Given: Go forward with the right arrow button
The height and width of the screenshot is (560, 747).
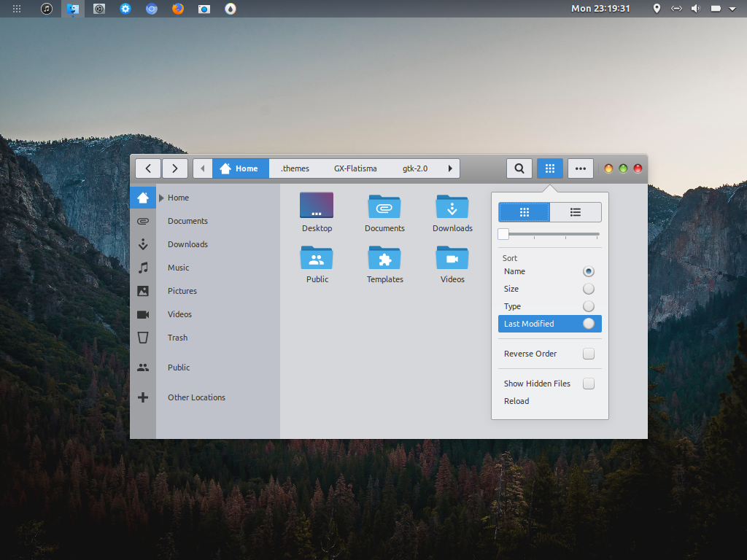Looking at the screenshot, I should (175, 168).
